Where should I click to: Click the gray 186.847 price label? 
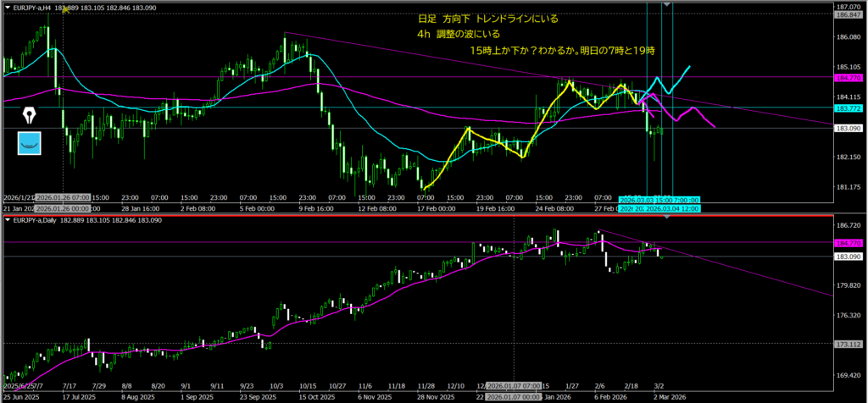(x=849, y=15)
